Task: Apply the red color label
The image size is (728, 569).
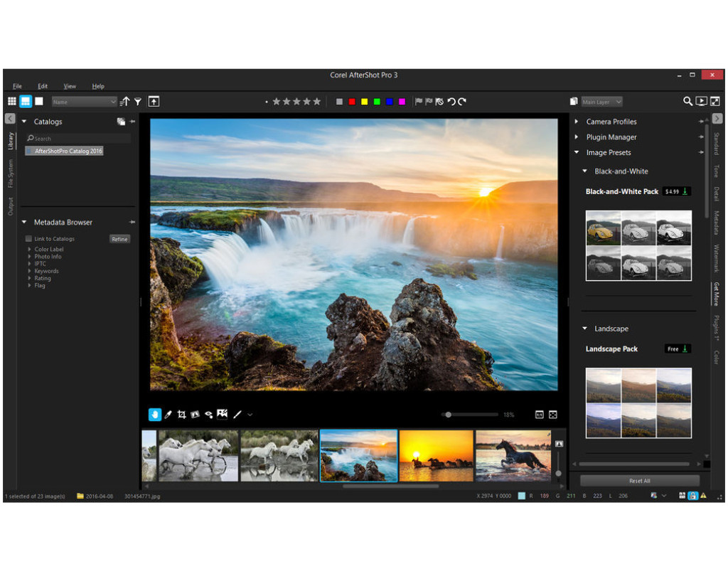Action: [x=352, y=102]
